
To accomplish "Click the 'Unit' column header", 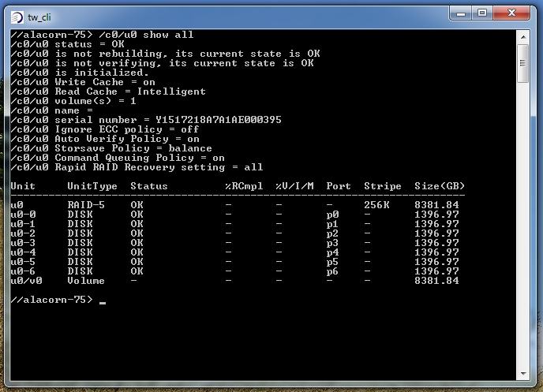I will (x=23, y=186).
